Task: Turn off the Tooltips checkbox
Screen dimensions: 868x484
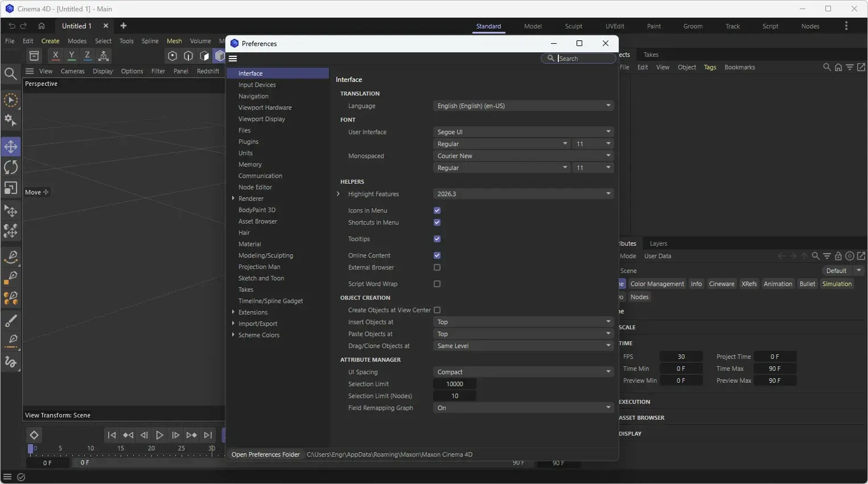Action: 437,239
